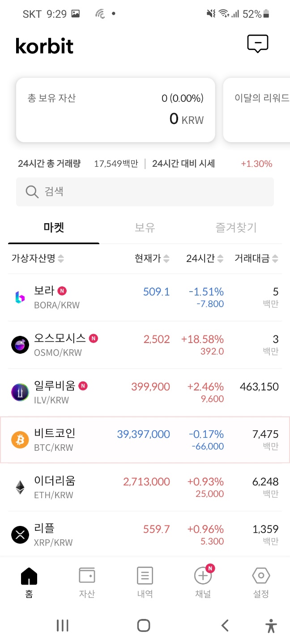
Task: Sort by 가상자산명 column arrows
Action: (61, 258)
